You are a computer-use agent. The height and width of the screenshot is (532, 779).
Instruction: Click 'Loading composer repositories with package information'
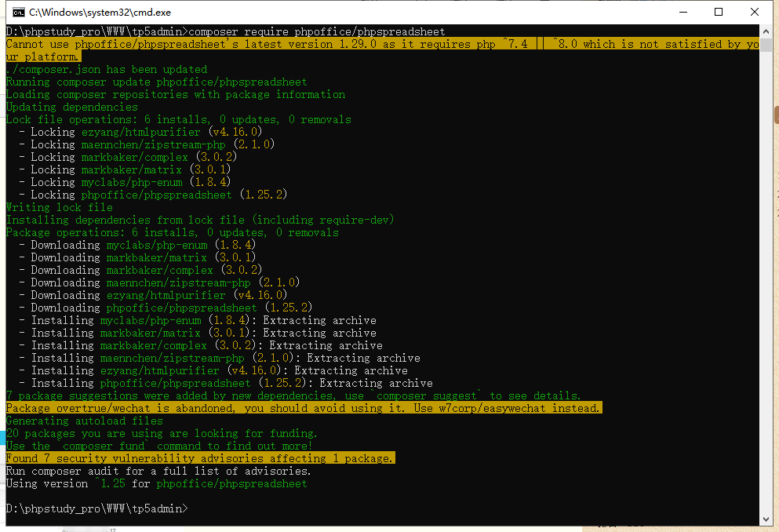click(176, 94)
